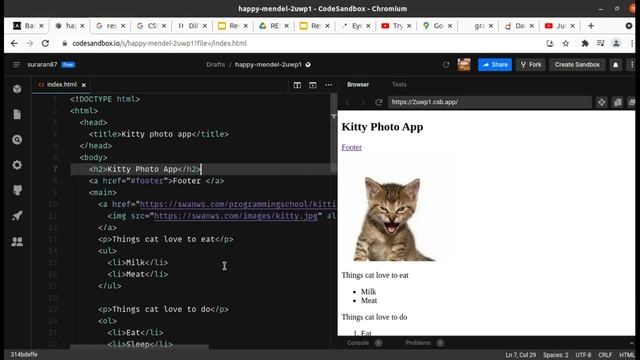
Task: Switch to the Browser preview tab
Action: [x=358, y=84]
